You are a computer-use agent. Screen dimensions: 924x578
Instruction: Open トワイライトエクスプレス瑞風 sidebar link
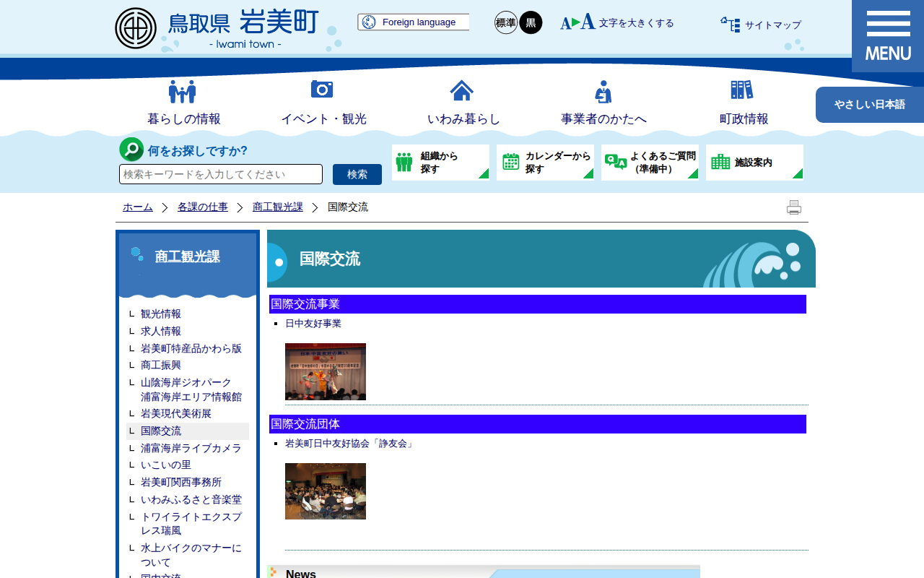191,524
